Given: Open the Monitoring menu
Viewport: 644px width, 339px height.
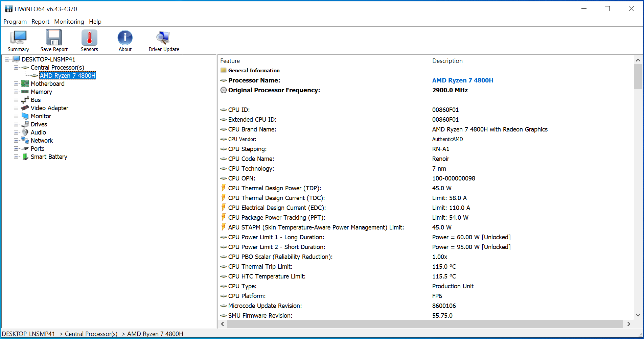Looking at the screenshot, I should click(x=69, y=22).
